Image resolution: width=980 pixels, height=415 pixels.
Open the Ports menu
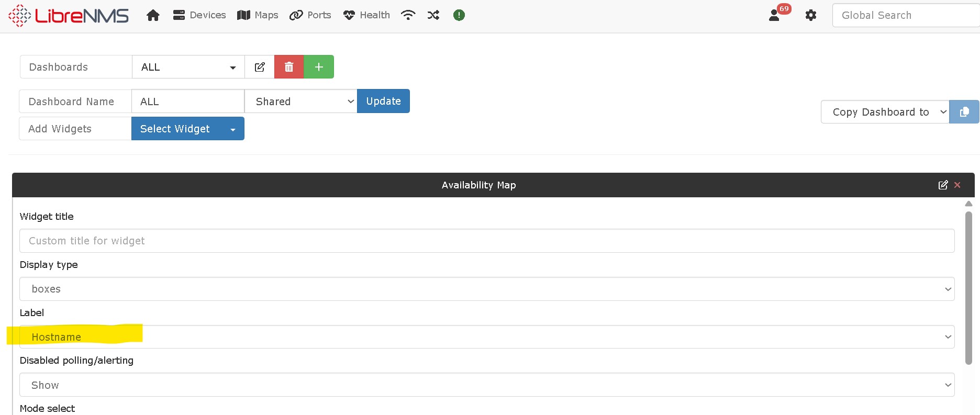click(310, 15)
